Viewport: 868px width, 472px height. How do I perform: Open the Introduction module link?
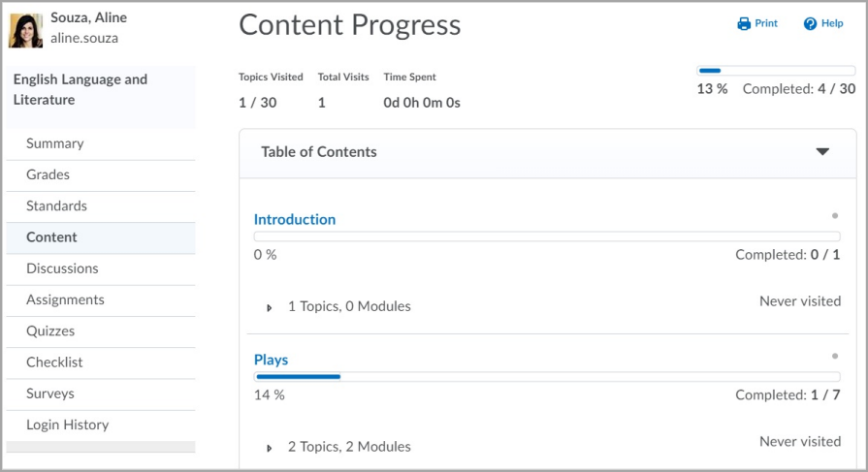(295, 220)
